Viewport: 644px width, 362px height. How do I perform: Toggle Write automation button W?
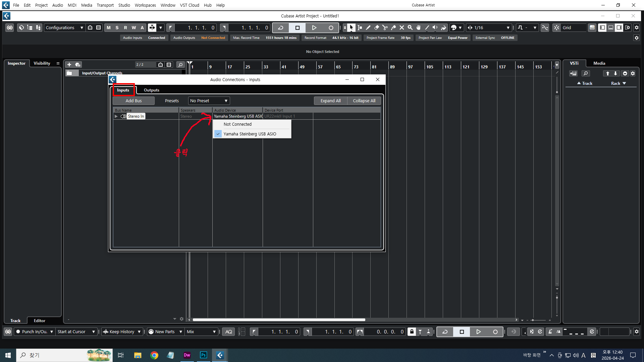pyautogui.click(x=133, y=27)
